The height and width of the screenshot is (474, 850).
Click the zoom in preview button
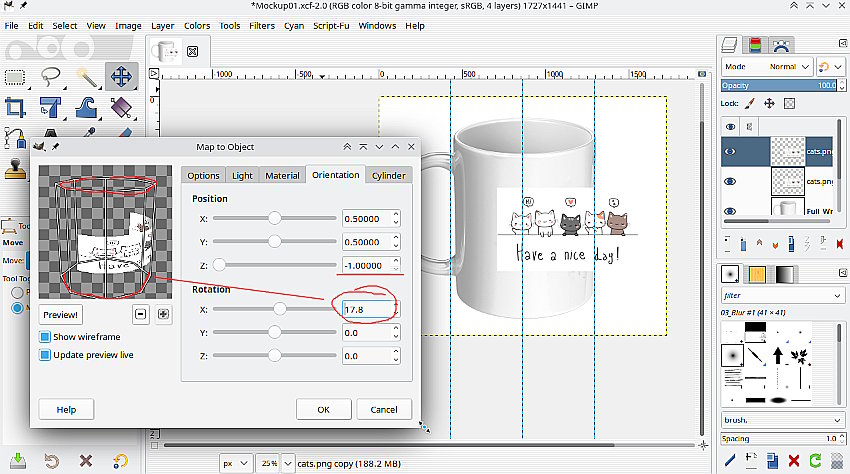point(163,314)
